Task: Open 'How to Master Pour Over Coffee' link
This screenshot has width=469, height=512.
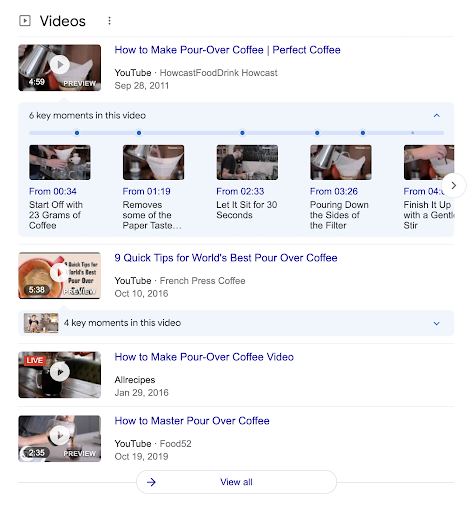Action: pyautogui.click(x=192, y=421)
